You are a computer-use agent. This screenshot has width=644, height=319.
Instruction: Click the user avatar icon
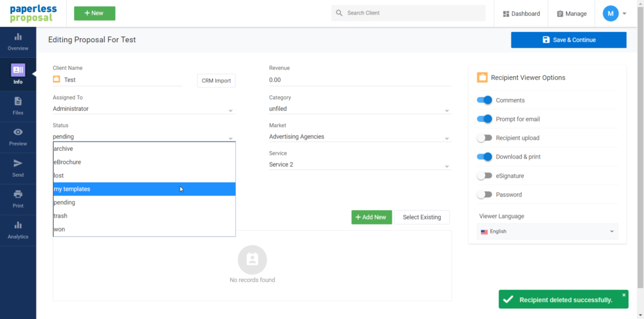[x=610, y=13]
